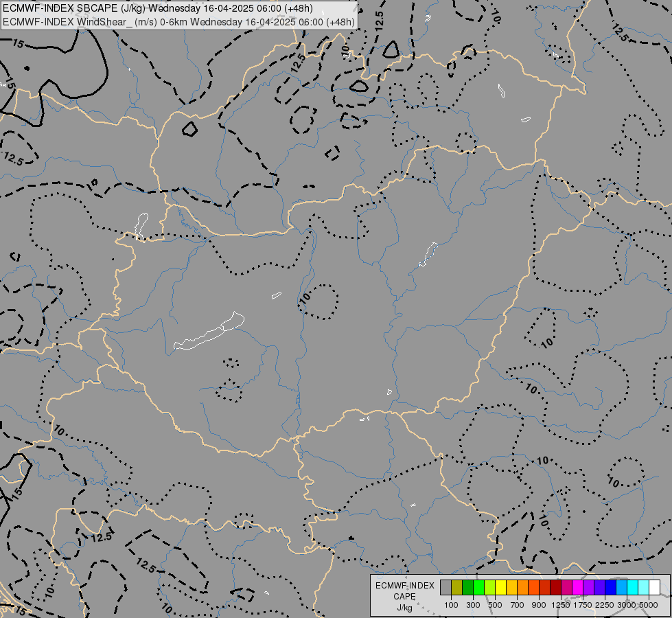Click the dark green legend swatch
Screen dimensions: 672x618
pos(467,587)
